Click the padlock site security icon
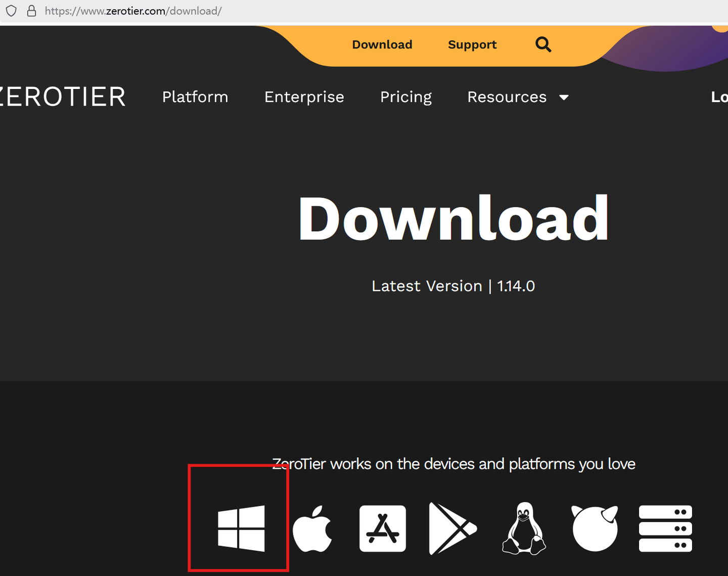728x576 pixels. tap(31, 11)
